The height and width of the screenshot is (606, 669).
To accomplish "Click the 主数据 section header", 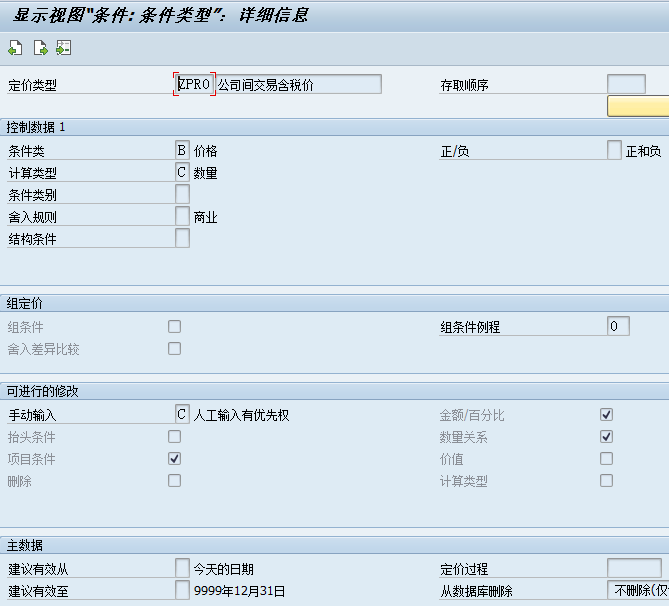I will [x=334, y=545].
